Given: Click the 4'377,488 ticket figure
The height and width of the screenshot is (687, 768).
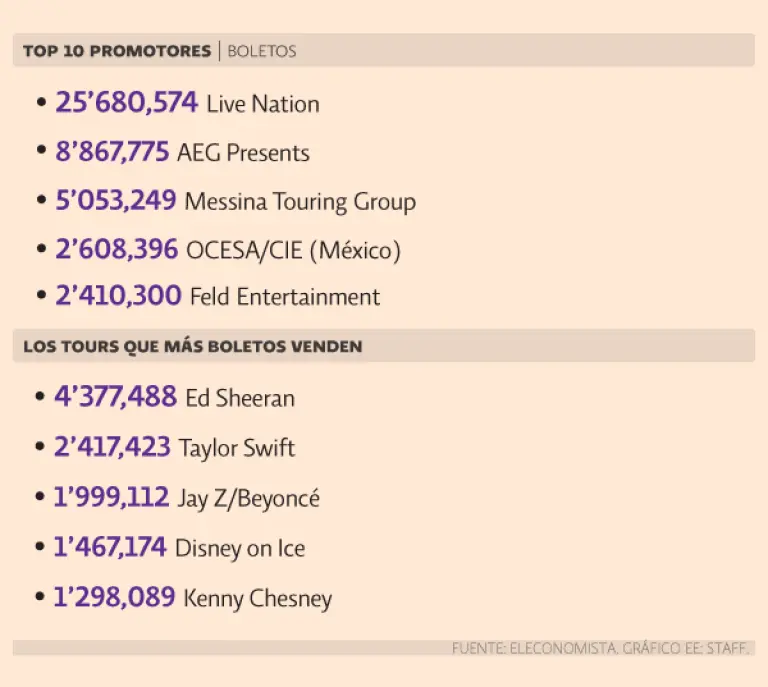Looking at the screenshot, I should (x=115, y=397).
